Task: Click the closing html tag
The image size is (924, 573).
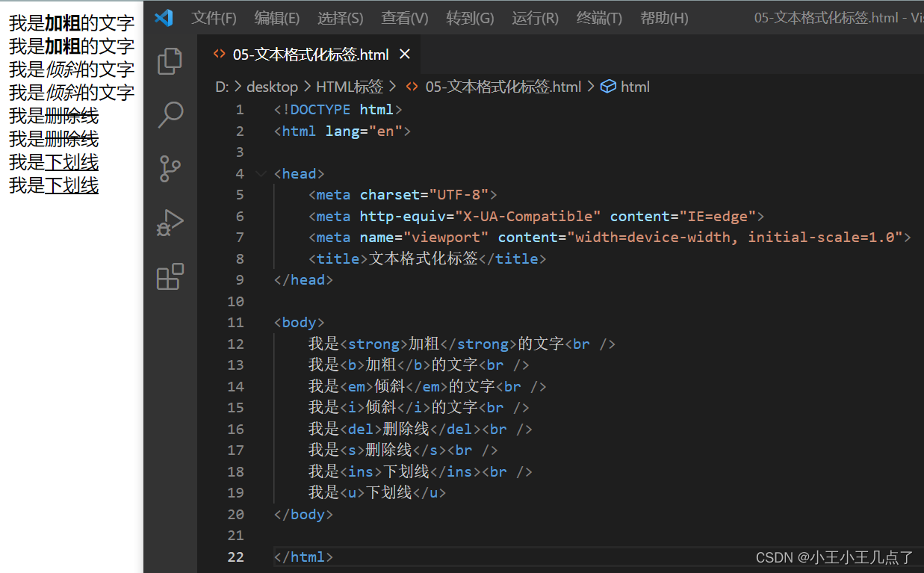Action: click(303, 557)
